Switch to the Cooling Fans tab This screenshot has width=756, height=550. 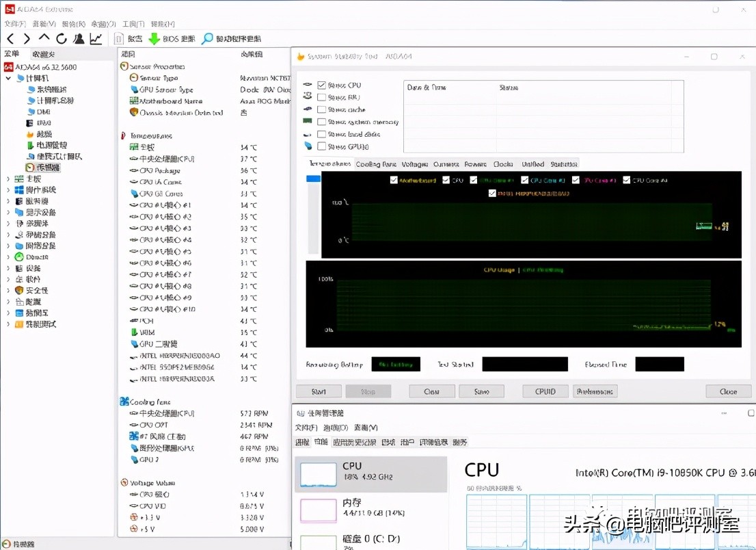tap(375, 164)
